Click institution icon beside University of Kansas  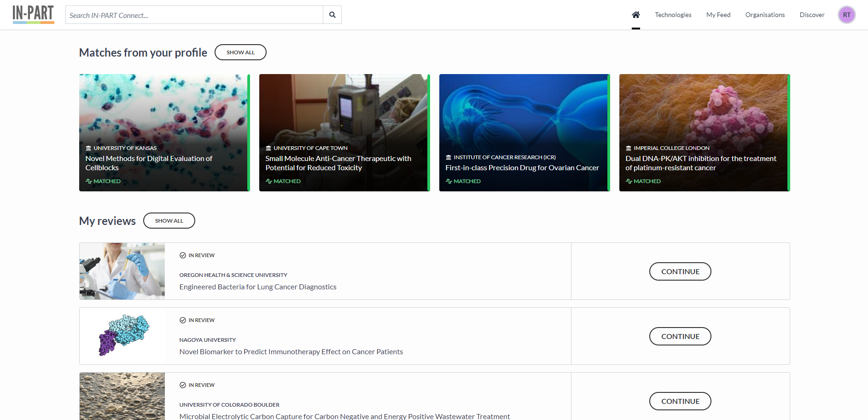coord(88,148)
